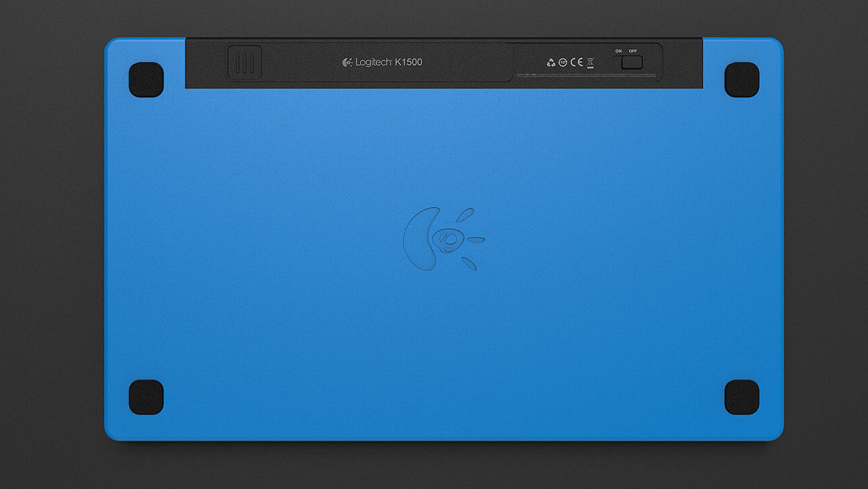Click the CE certification mark

(x=577, y=62)
